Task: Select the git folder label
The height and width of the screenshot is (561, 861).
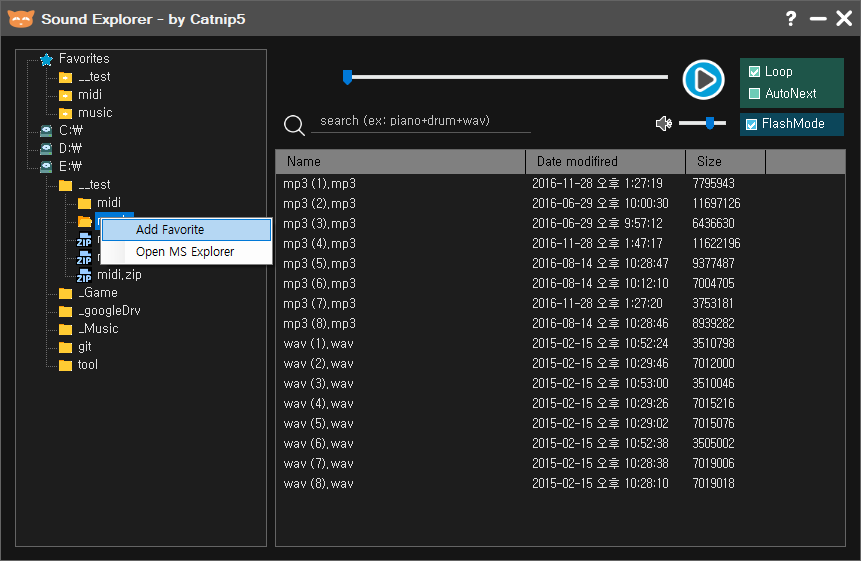Action: (85, 347)
